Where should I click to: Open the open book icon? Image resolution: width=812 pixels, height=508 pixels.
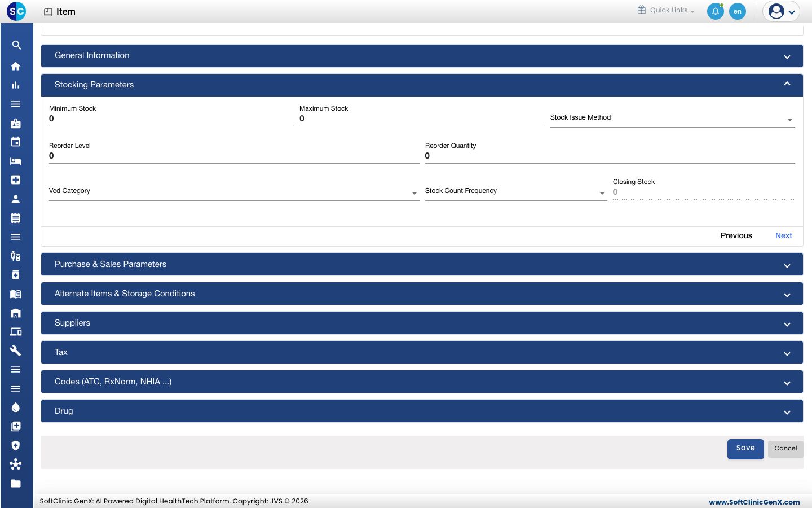point(16,294)
